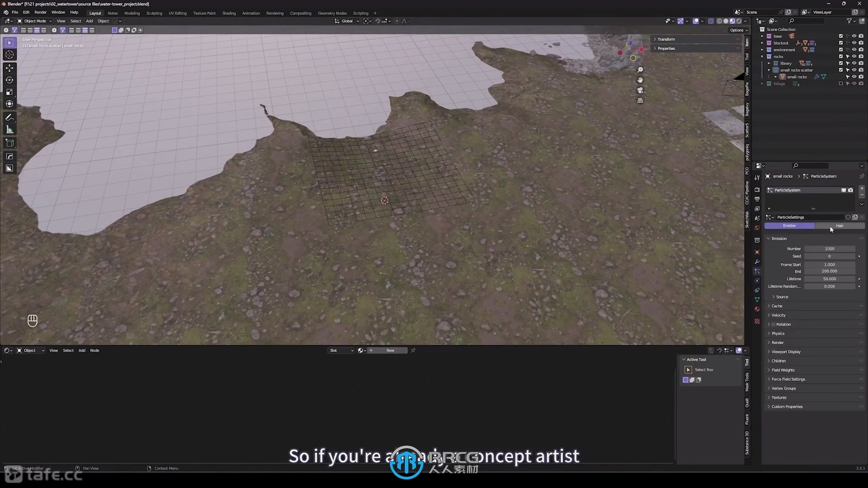Activate the Rotate tool

pos(9,80)
